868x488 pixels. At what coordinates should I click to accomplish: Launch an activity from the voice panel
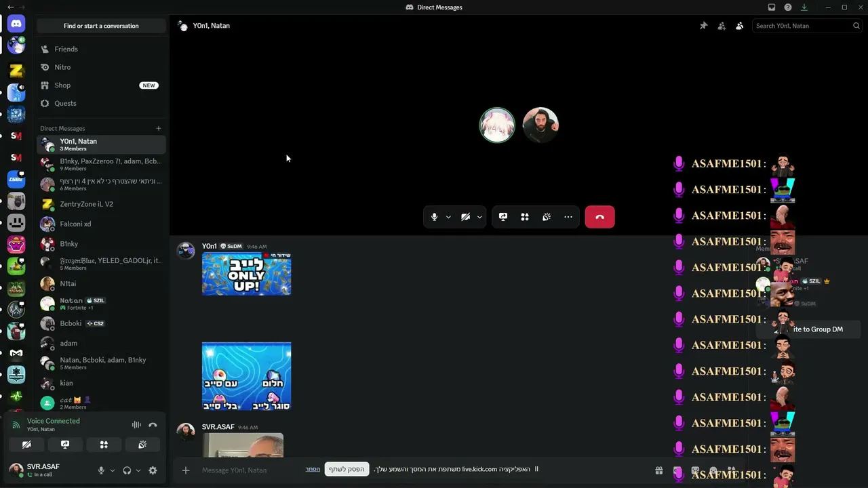[x=104, y=445]
